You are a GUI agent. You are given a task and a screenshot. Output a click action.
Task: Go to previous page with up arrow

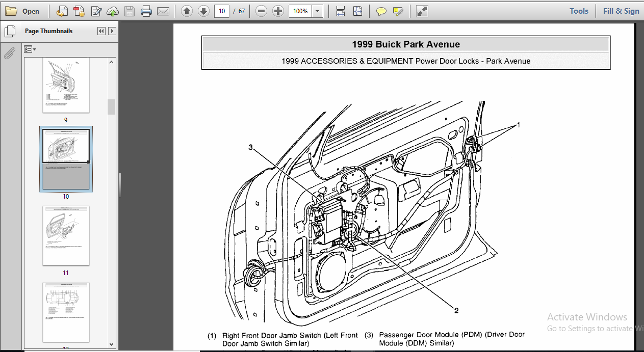click(187, 11)
